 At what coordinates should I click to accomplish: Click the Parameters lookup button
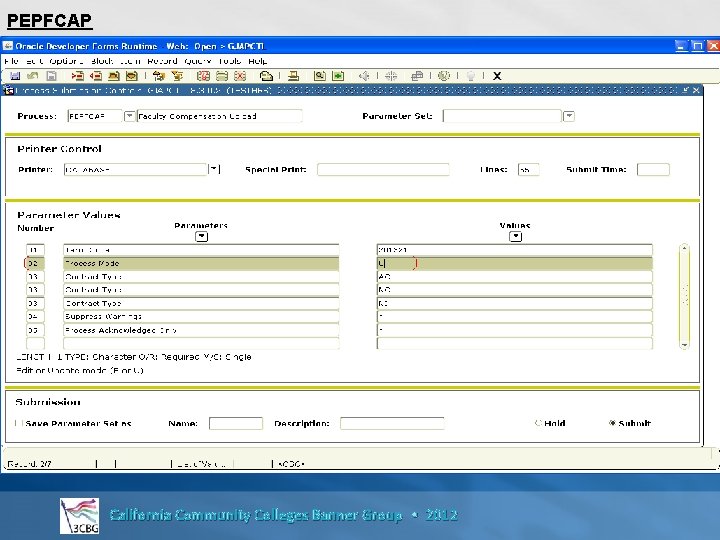[202, 236]
